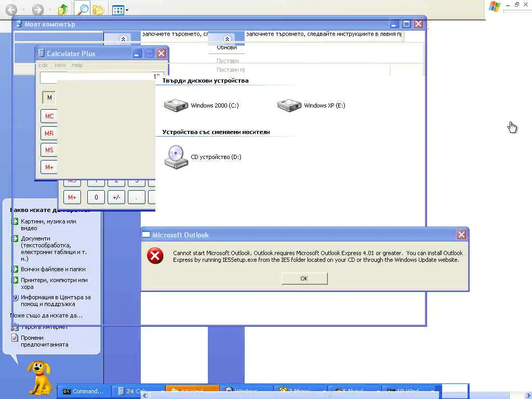Search for Документи (текстообработка…)
The height and width of the screenshot is (399, 532).
tap(50, 249)
